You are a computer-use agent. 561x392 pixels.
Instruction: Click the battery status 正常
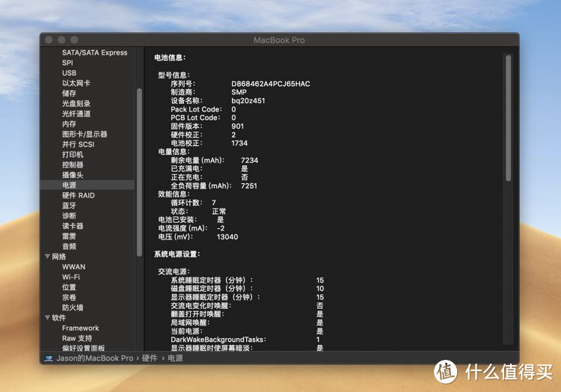(219, 212)
